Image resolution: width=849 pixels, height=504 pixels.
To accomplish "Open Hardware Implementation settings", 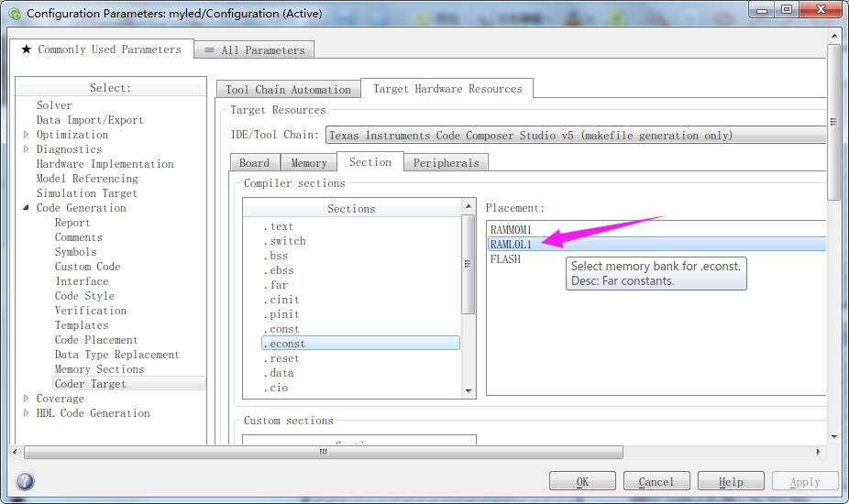I will (x=105, y=163).
